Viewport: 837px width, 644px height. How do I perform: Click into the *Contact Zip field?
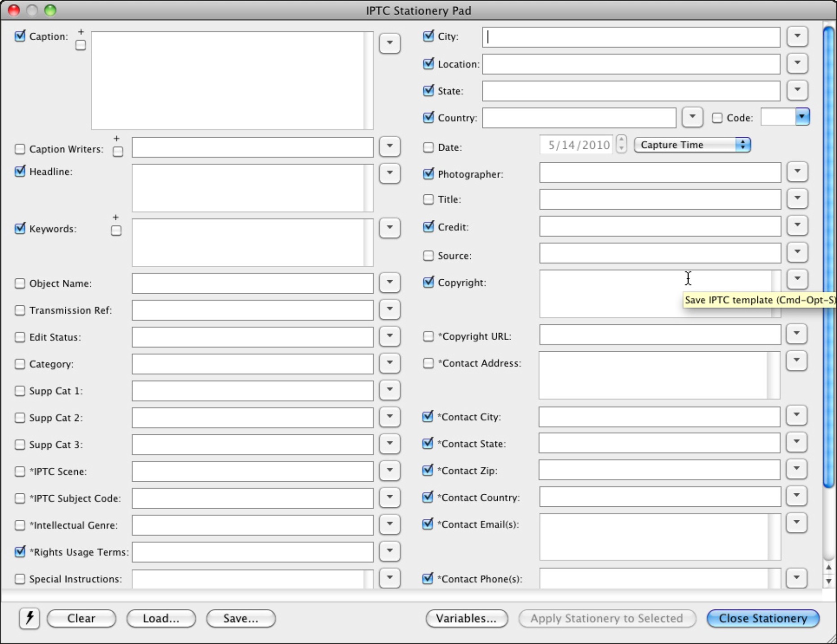coord(659,470)
